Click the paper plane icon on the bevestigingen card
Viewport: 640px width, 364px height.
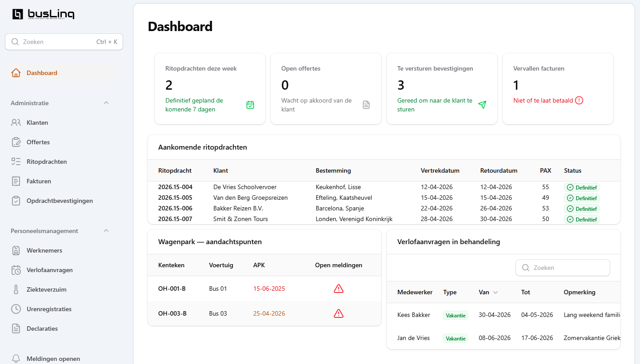coord(482,105)
